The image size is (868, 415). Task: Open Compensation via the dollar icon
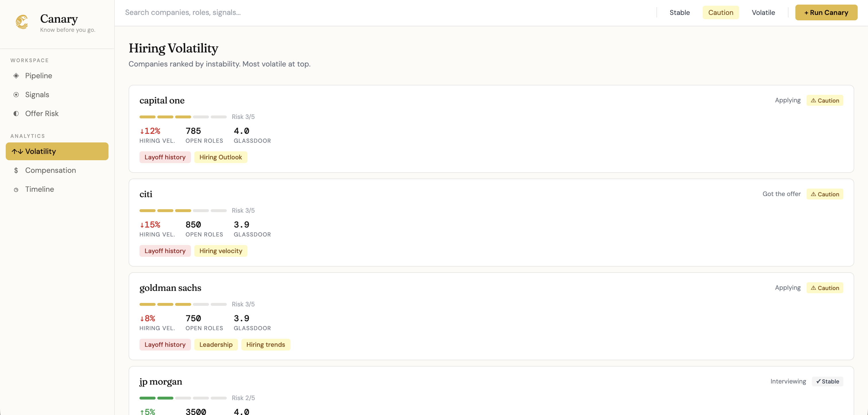16,170
